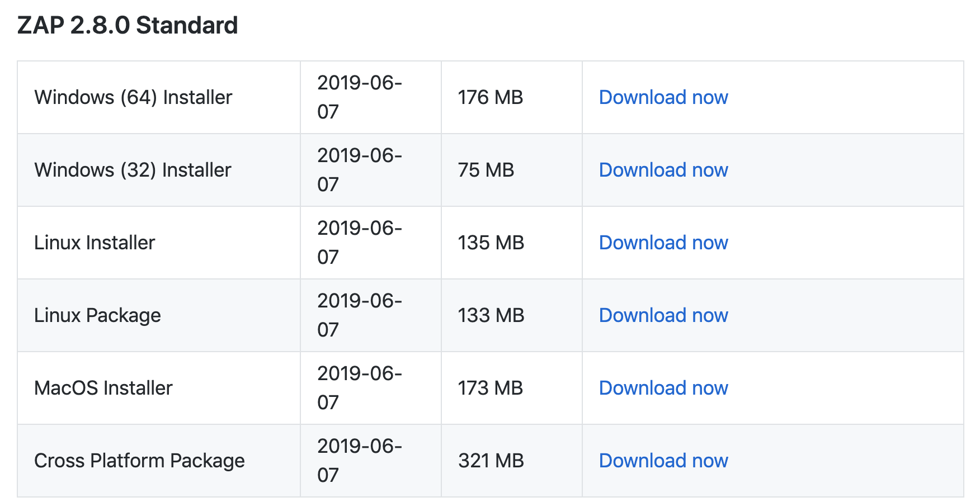
Task: Click the 135 MB size cell
Action: [x=511, y=243]
